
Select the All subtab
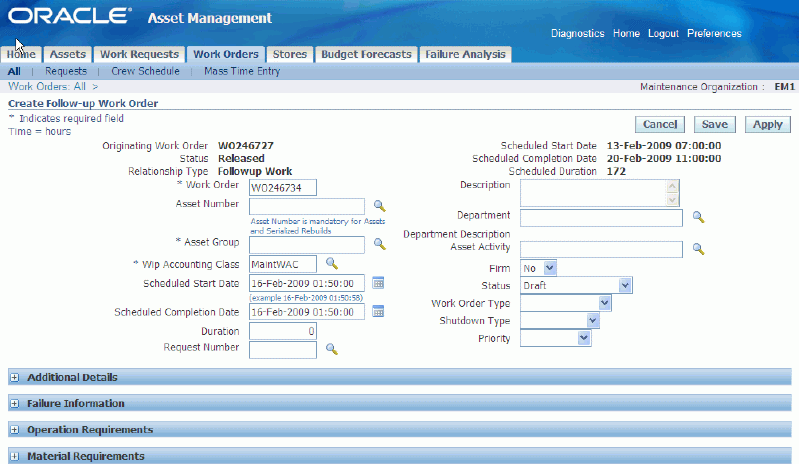pyautogui.click(x=14, y=71)
